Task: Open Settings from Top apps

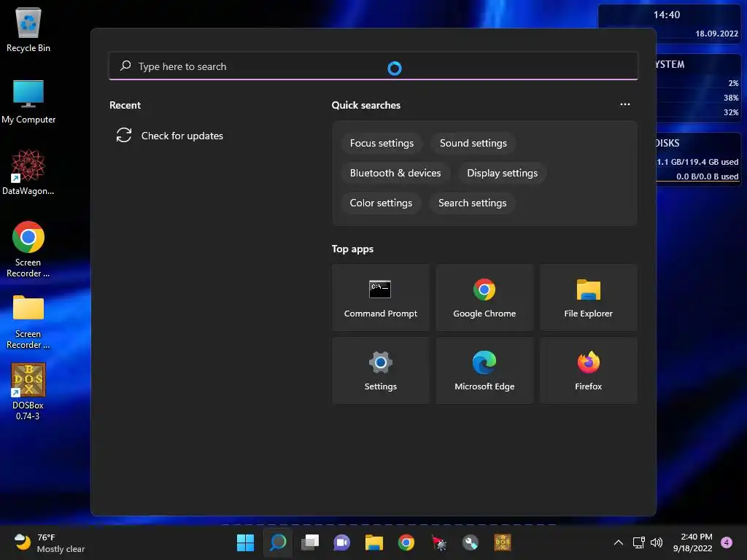Action: coord(380,370)
